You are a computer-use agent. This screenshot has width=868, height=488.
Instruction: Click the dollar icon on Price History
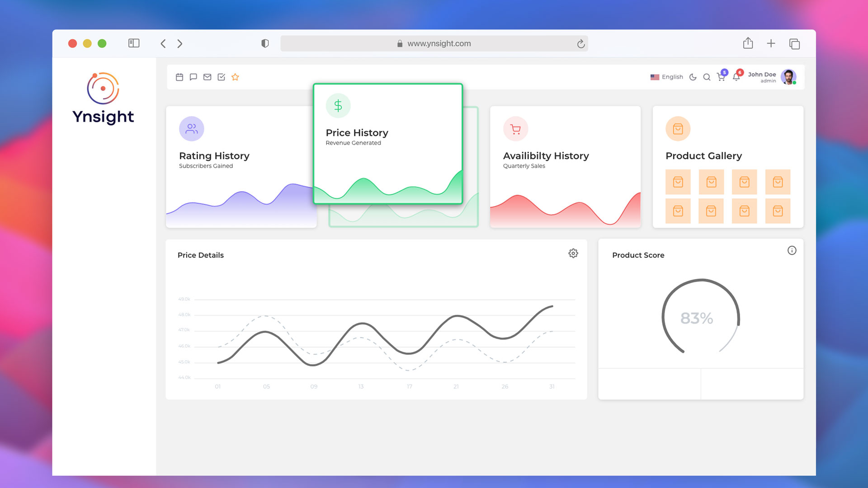click(x=338, y=106)
